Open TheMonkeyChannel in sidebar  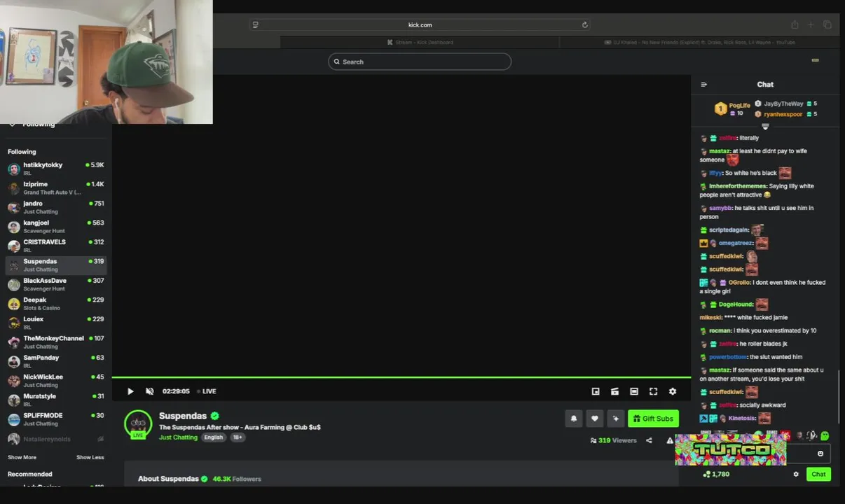click(56, 342)
